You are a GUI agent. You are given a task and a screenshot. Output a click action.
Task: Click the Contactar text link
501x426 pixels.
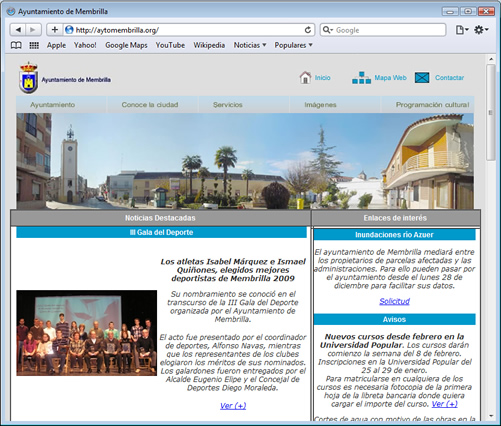pyautogui.click(x=449, y=78)
